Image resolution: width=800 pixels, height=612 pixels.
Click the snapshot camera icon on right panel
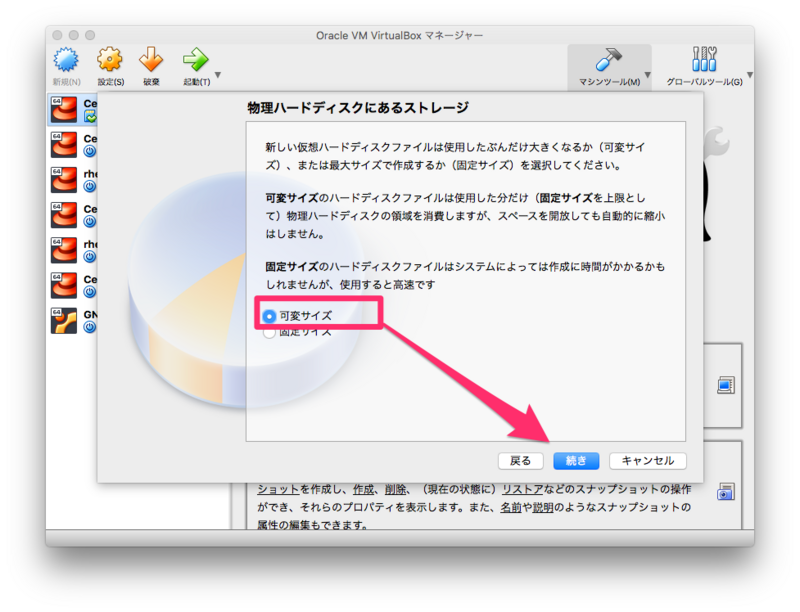pos(726,492)
